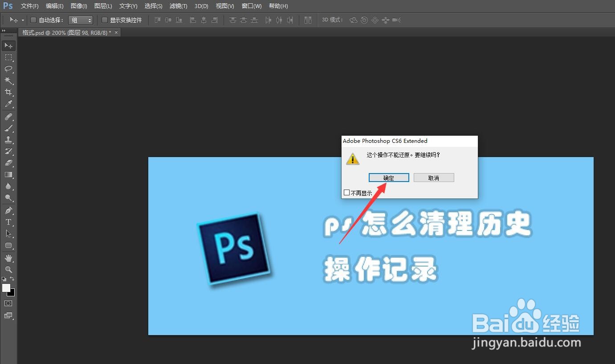
Task: Select the Eyedropper tool
Action: coord(9,104)
